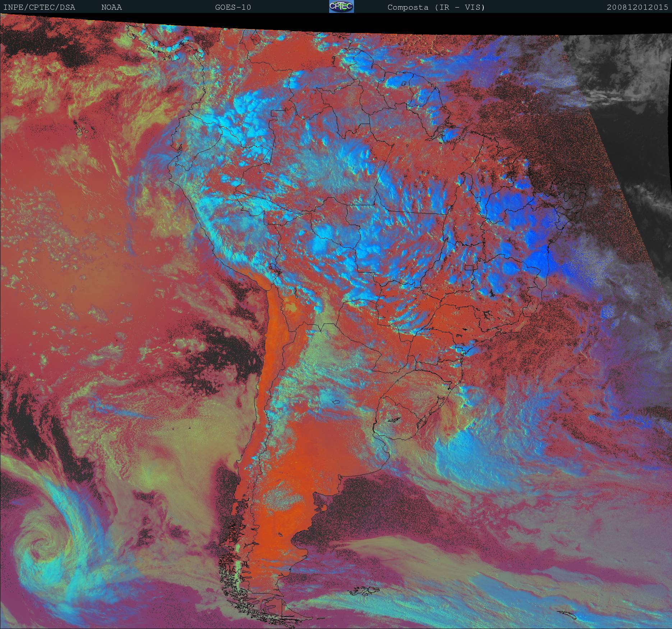The width and height of the screenshot is (672, 629).
Task: Click the INPE/CPTEC/DSA header text
Action: [x=39, y=7]
